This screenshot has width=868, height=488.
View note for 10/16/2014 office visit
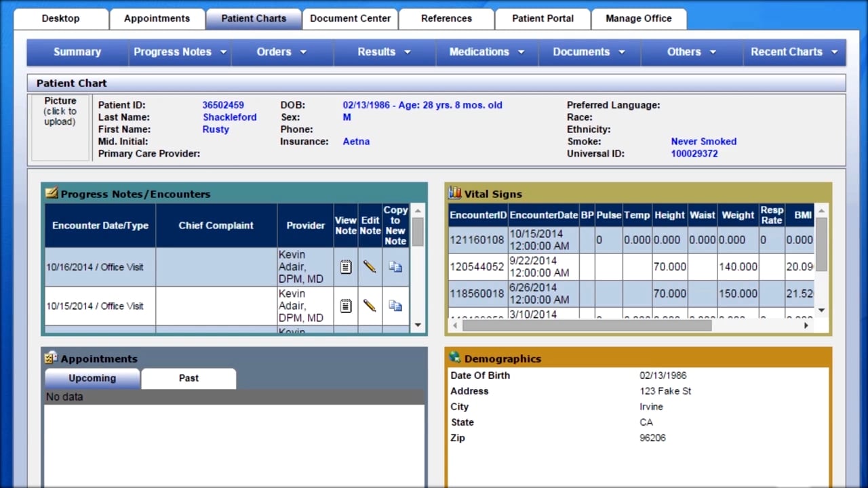point(346,267)
